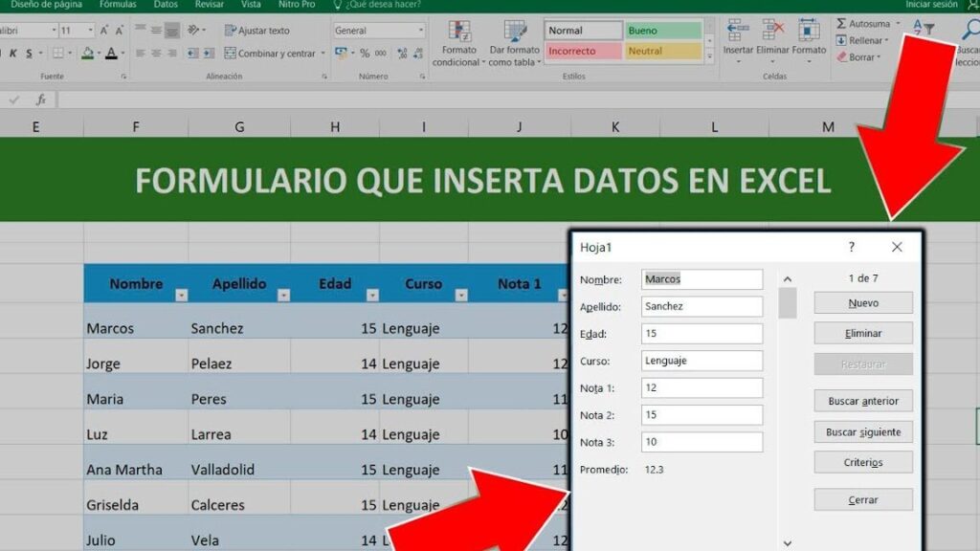
Task: Select the Bueno cell style swatch
Action: point(663,31)
